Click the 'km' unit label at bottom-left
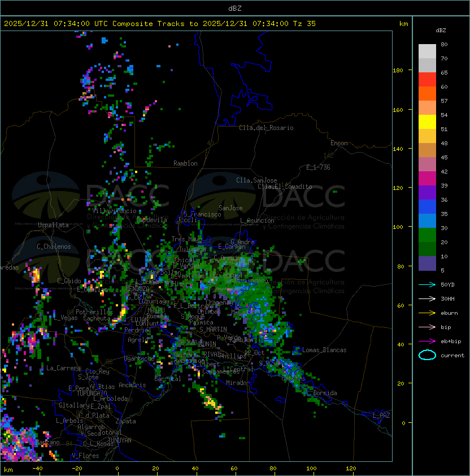 pos(8,470)
